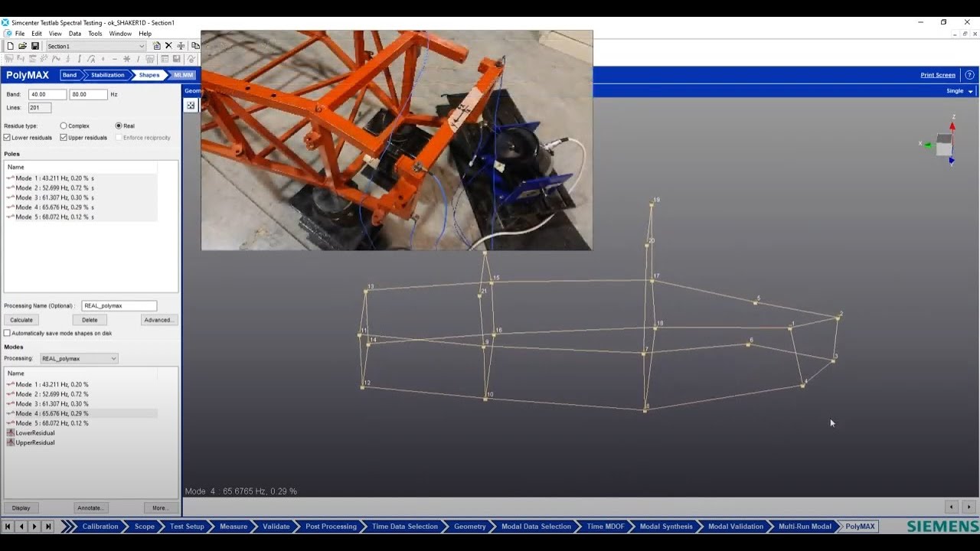
Task: Click the greyed curve plot toolbar icon
Action: [x=56, y=59]
